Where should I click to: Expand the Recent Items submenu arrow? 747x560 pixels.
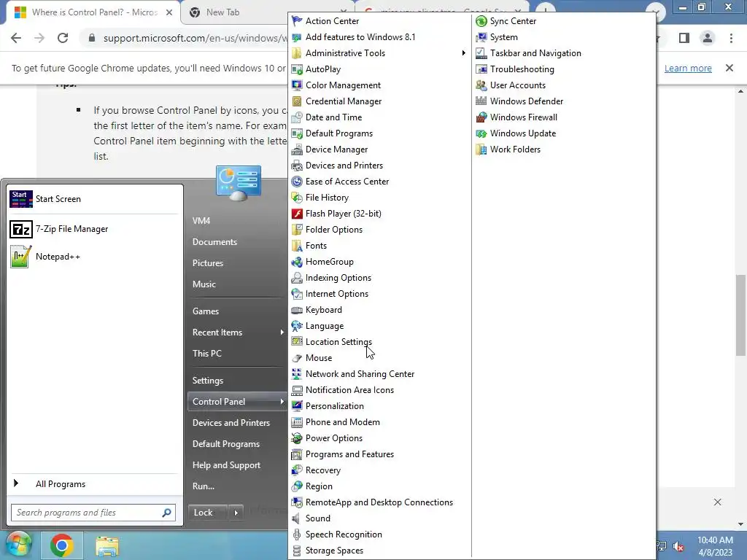(282, 332)
